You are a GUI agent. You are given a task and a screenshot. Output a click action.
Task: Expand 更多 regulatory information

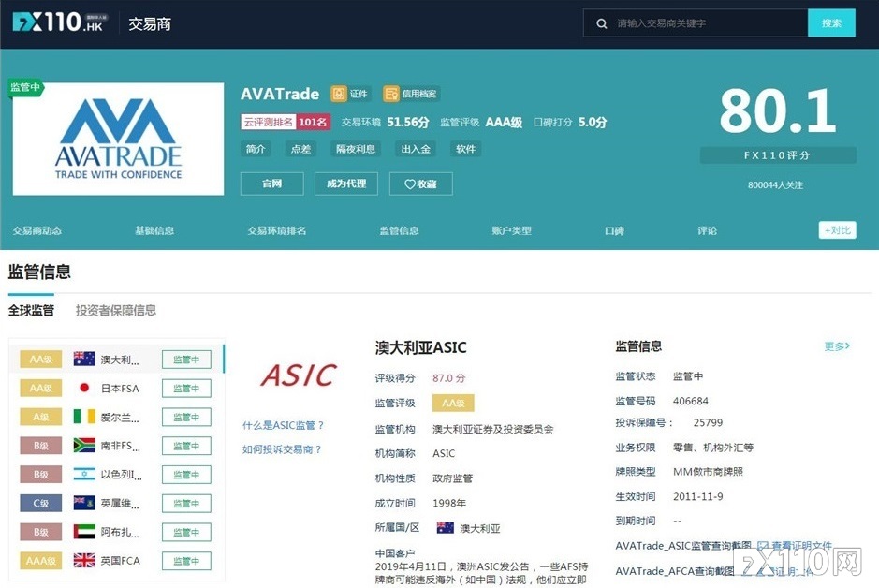836,346
